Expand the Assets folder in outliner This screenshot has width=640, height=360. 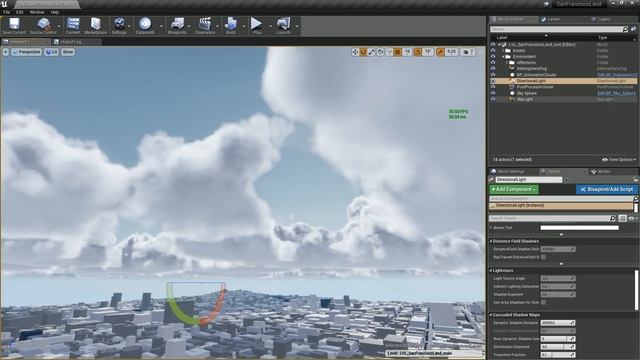503,51
